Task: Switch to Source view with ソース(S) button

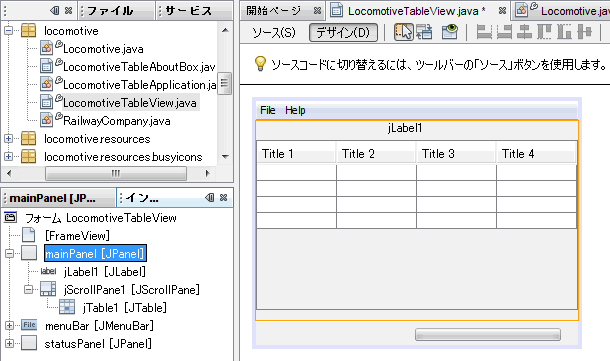Action: coord(274,32)
